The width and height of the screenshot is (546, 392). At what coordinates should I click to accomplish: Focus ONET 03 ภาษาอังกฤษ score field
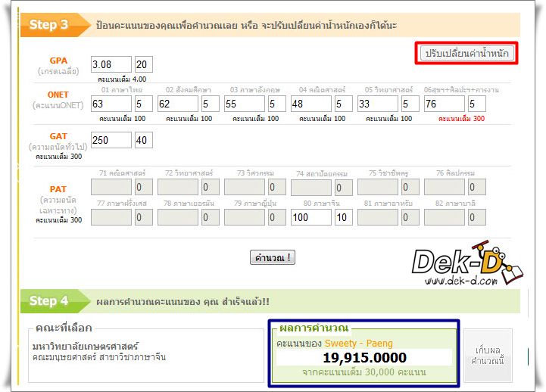(244, 104)
